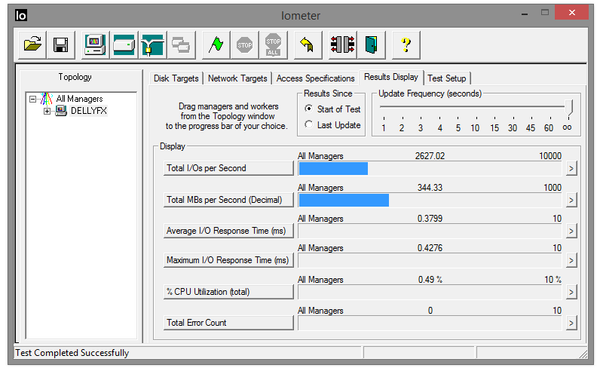Open test configuration file icon
The width and height of the screenshot is (600, 371).
click(32, 45)
